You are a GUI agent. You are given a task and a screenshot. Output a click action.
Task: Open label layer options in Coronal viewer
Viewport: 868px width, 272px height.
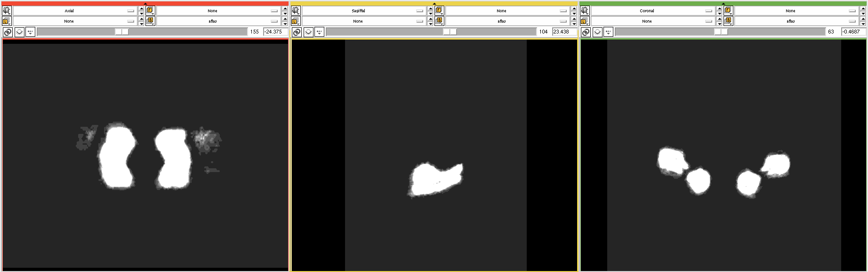tap(585, 21)
